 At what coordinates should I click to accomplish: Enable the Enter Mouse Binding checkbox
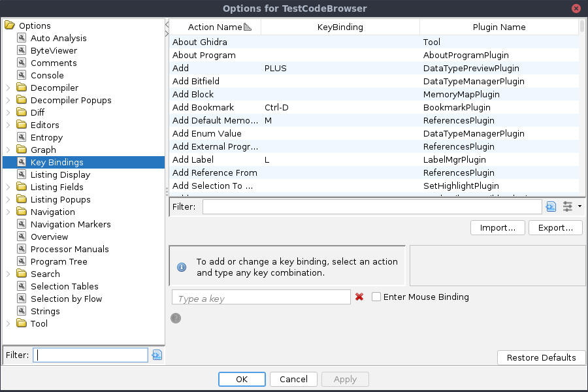(x=376, y=297)
